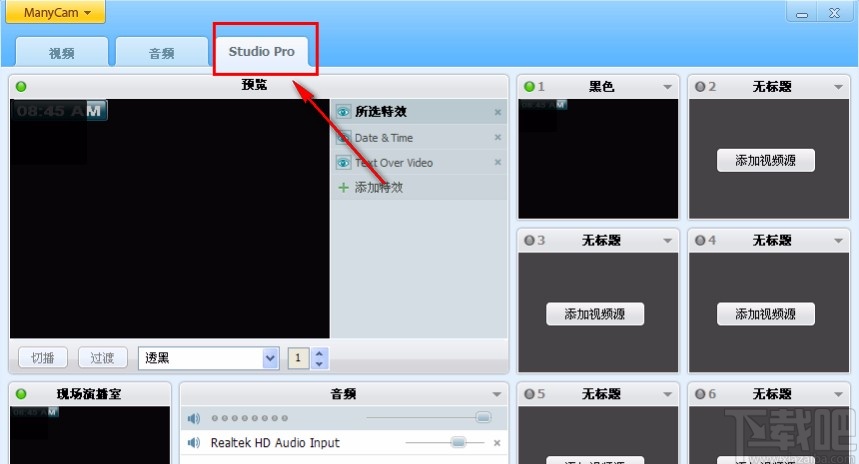
Task: Open dropdown arrow for source 1 黑色
Action: [x=667, y=87]
